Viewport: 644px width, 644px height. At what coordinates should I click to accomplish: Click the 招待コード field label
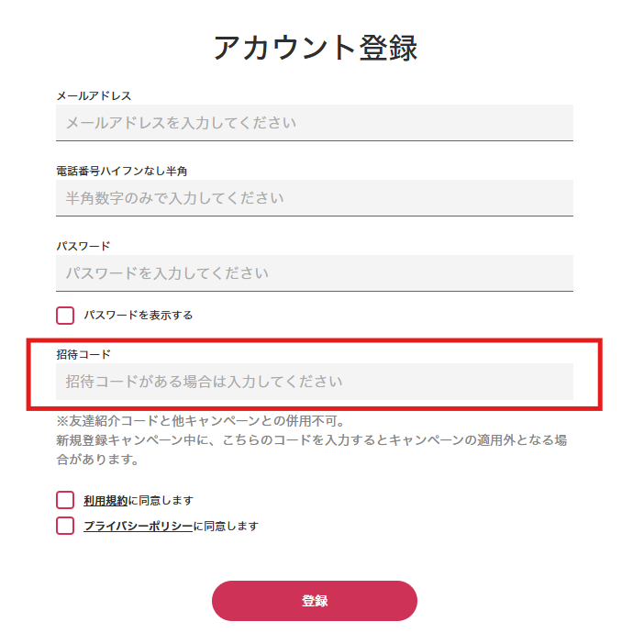click(x=83, y=354)
